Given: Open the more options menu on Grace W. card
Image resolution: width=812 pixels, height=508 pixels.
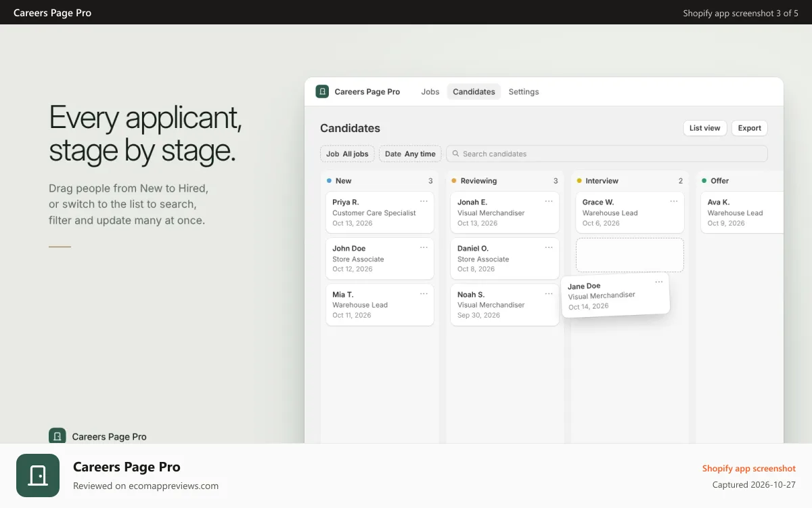Looking at the screenshot, I should (x=674, y=201).
